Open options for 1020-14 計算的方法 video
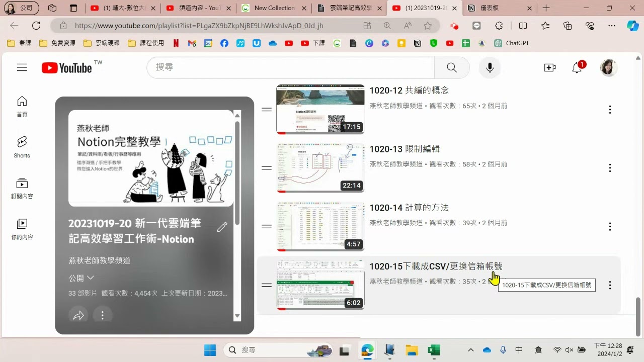 click(x=610, y=227)
